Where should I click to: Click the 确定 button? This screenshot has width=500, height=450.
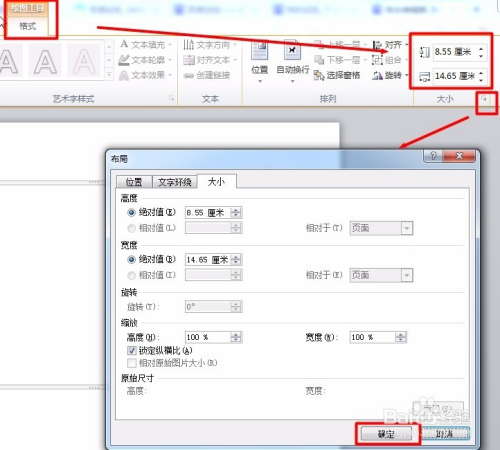[x=387, y=434]
